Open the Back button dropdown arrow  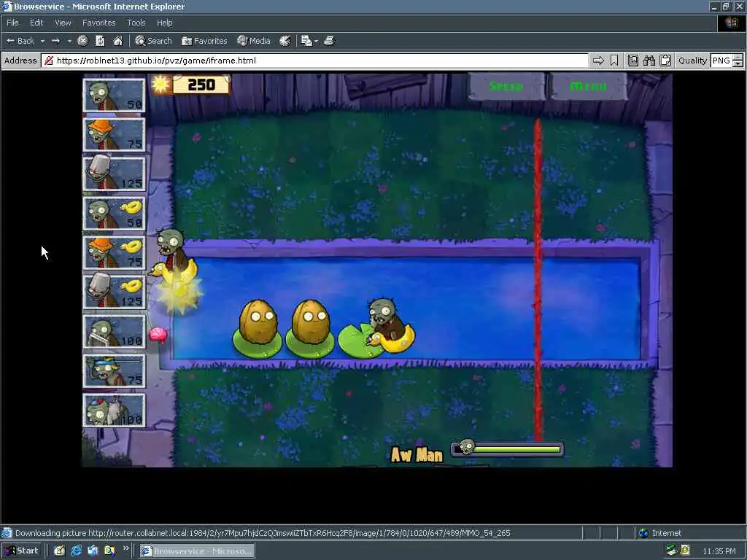pos(42,42)
